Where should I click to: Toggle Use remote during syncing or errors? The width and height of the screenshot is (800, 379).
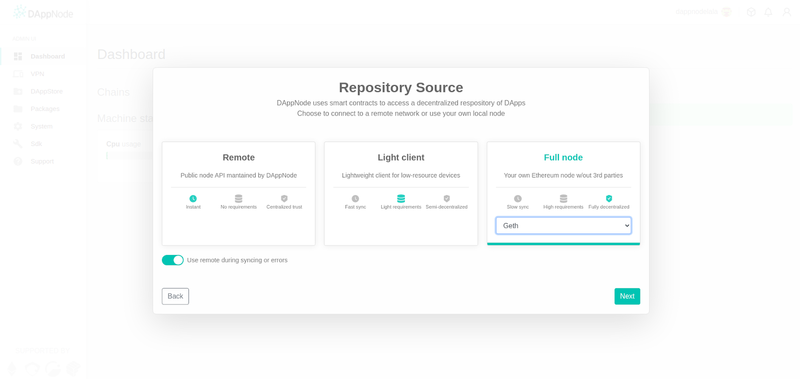[x=172, y=260]
